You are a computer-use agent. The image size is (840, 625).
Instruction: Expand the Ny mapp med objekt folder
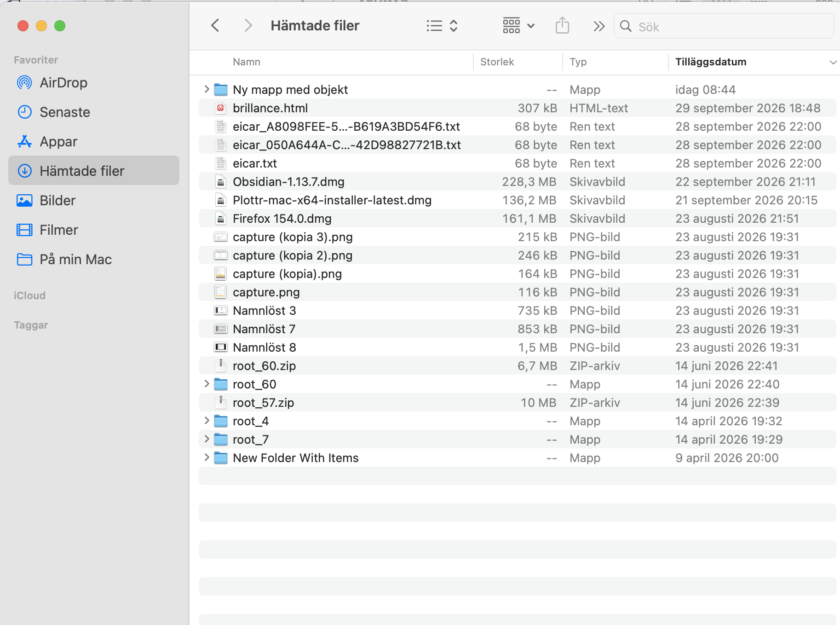click(207, 89)
